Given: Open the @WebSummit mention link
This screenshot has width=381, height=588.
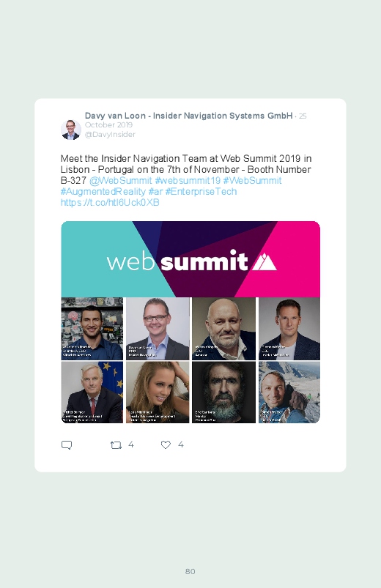Looking at the screenshot, I should pyautogui.click(x=121, y=180).
